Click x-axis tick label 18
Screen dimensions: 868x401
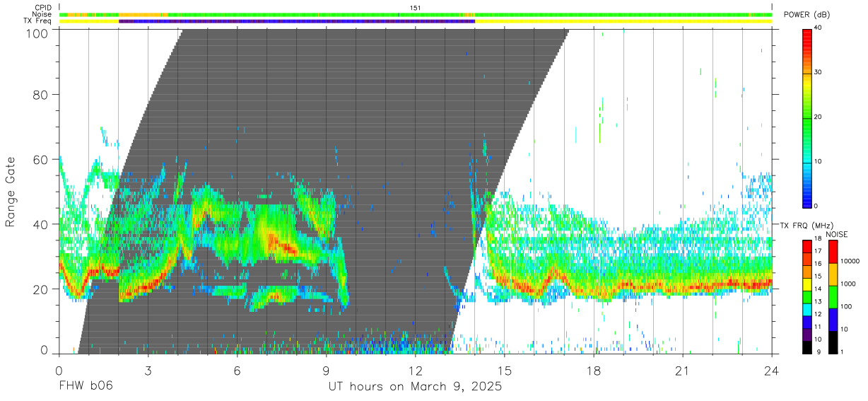click(x=594, y=370)
